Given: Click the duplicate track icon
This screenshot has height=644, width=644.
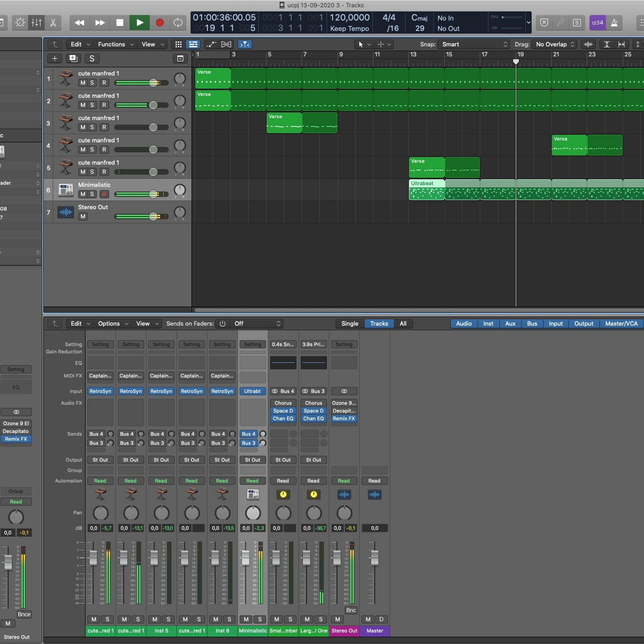Looking at the screenshot, I should tap(73, 59).
